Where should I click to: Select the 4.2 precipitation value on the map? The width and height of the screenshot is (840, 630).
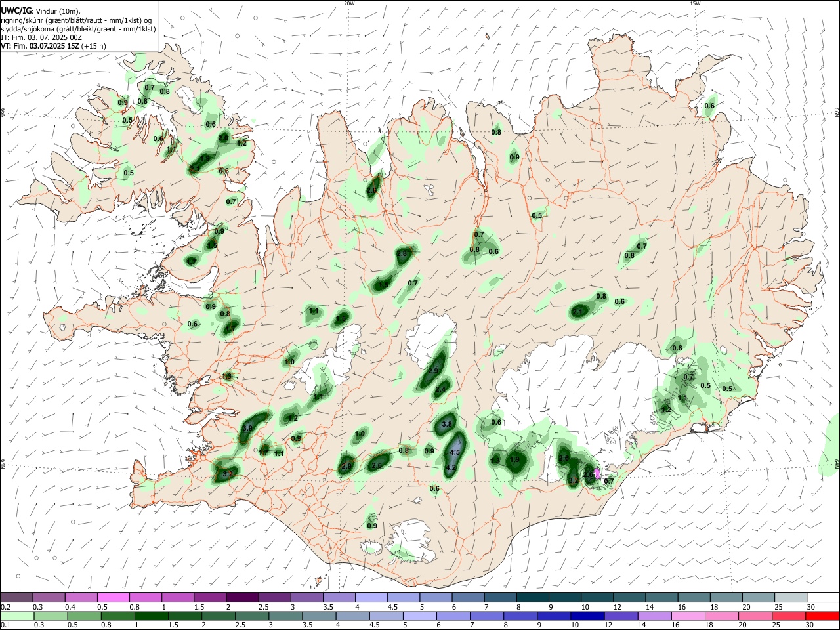coord(451,467)
